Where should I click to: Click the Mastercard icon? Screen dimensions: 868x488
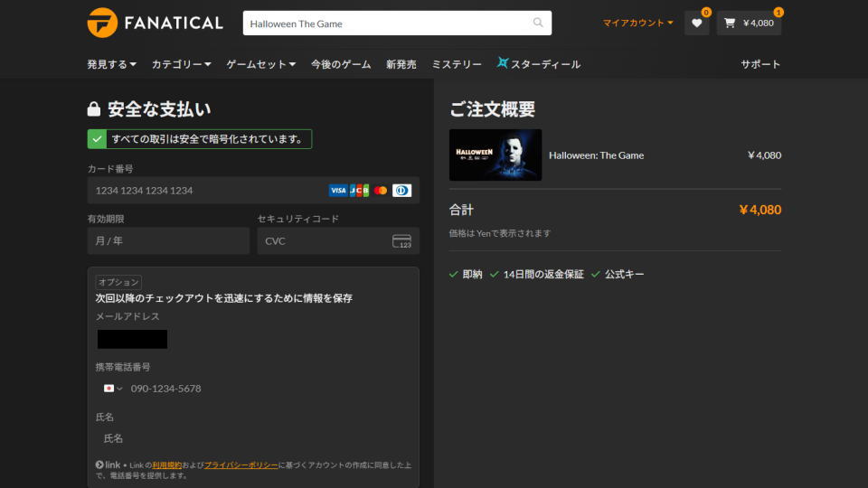(x=381, y=191)
